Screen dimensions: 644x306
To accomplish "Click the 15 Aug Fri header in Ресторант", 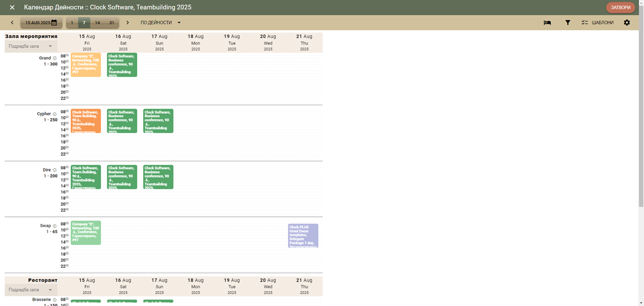I will [87, 286].
